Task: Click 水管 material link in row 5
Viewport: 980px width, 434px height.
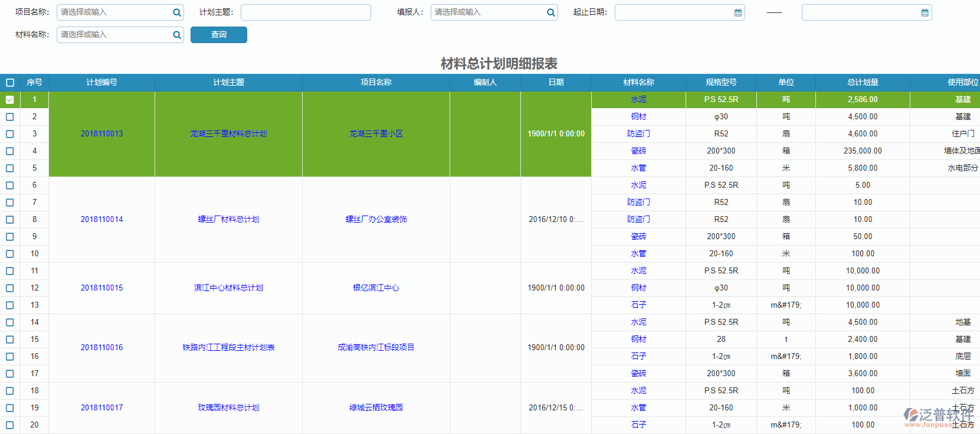Action: 639,168
